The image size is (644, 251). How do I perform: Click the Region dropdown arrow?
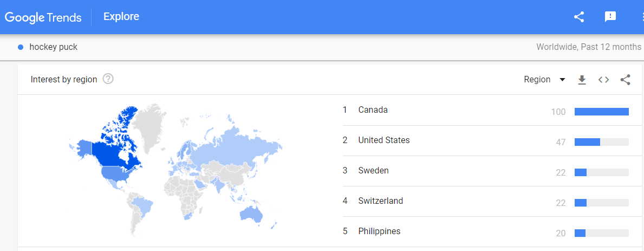pos(562,80)
